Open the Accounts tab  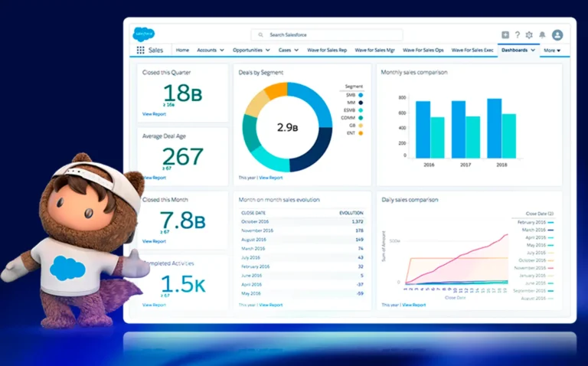(207, 50)
